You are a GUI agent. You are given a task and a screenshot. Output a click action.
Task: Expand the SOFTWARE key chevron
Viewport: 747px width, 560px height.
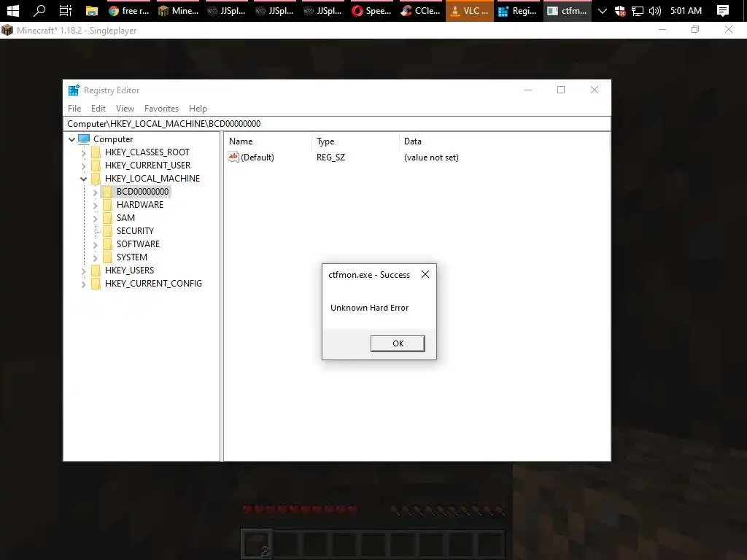tap(95, 245)
